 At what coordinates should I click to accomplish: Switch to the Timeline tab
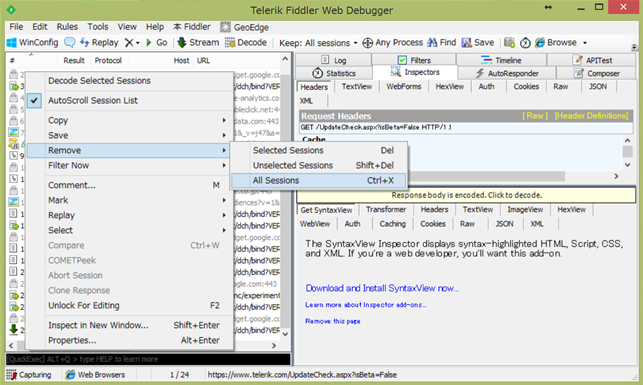(x=501, y=60)
